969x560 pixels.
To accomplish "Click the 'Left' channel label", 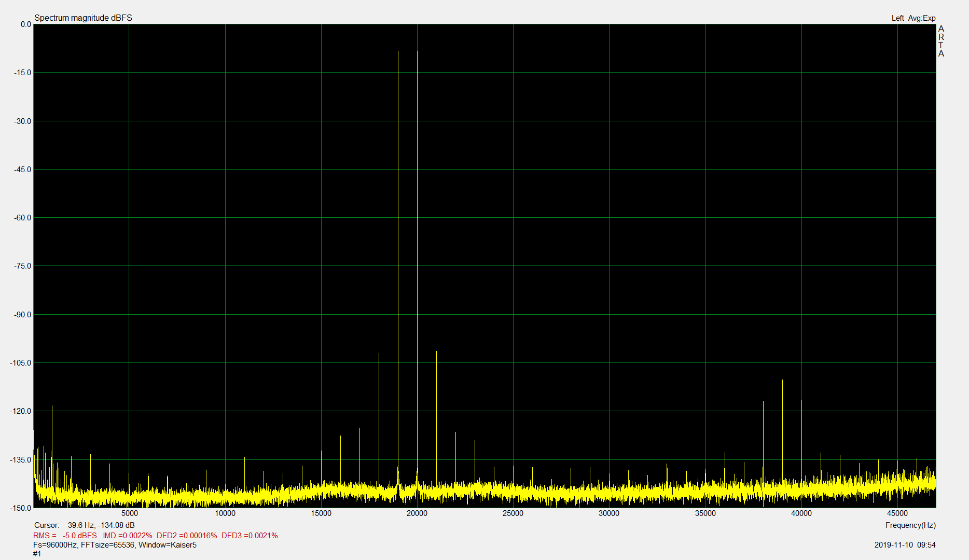I will point(897,18).
